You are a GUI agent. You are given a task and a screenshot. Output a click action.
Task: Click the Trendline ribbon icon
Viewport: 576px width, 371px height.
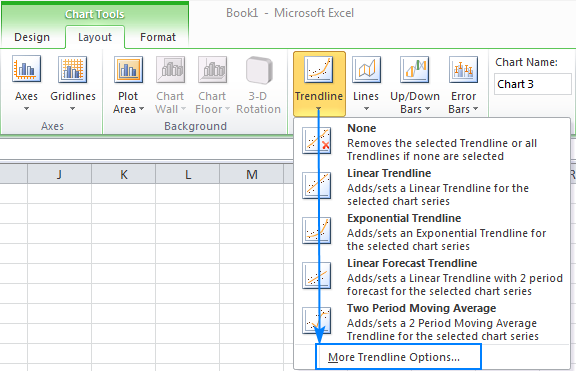[318, 69]
